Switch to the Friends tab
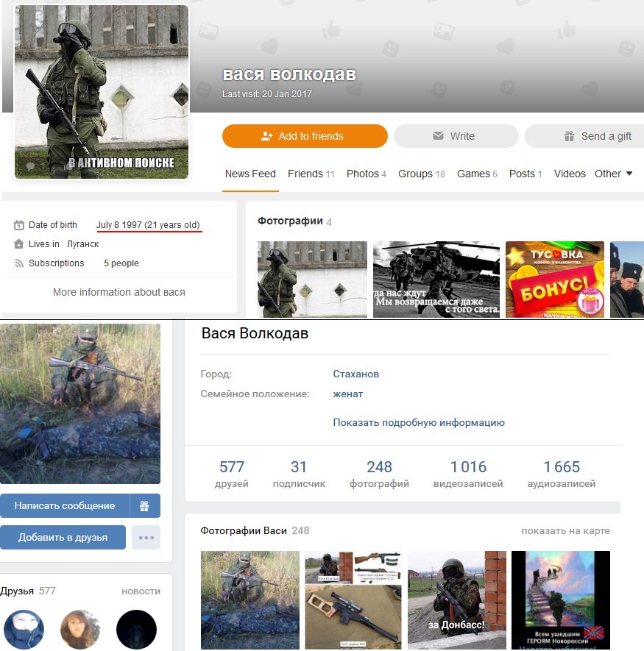Image resolution: width=644 pixels, height=651 pixels. tap(311, 174)
